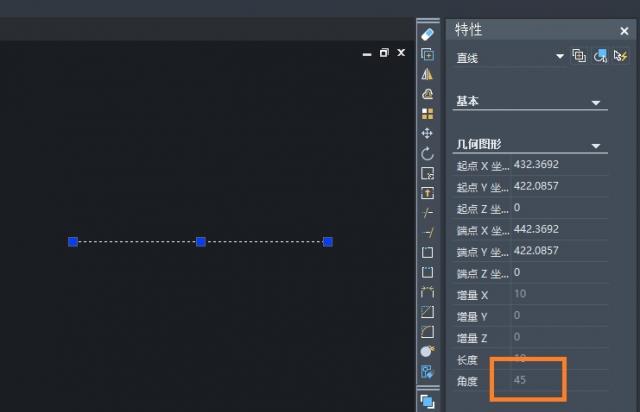Select the Scale tool
Screen dimensions: 640x412
[427, 173]
